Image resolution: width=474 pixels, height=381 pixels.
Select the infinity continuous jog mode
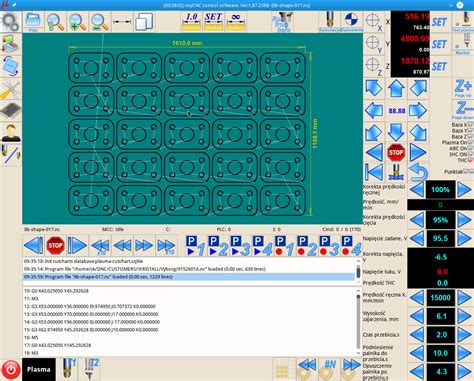(236, 22)
